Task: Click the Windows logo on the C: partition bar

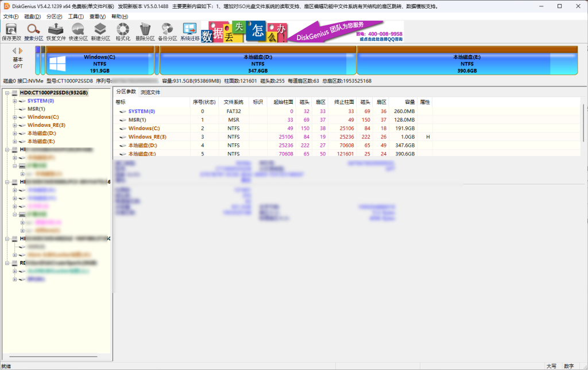Action: click(x=57, y=64)
